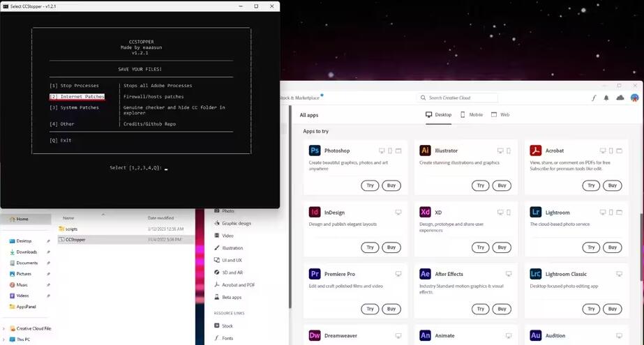Click Try for After Effects
The width and height of the screenshot is (644, 345).
pyautogui.click(x=481, y=309)
